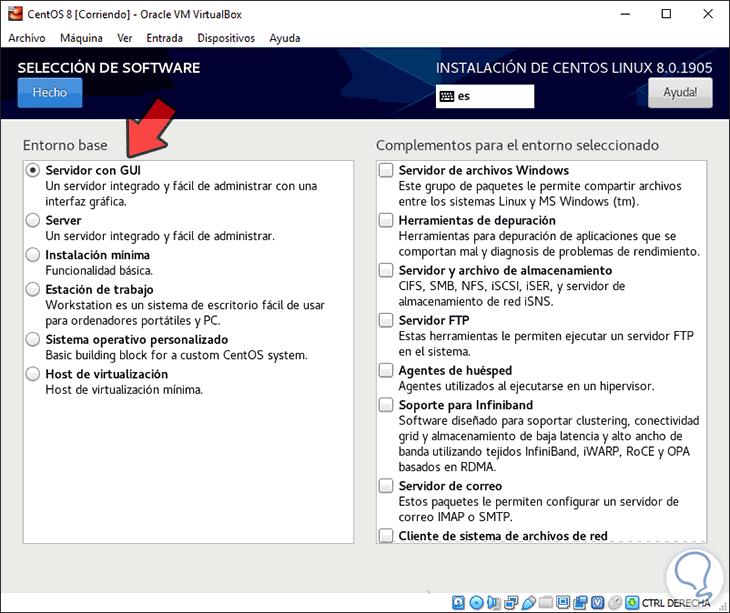Select the Server base environment option
730x613 pixels.
pyautogui.click(x=33, y=220)
